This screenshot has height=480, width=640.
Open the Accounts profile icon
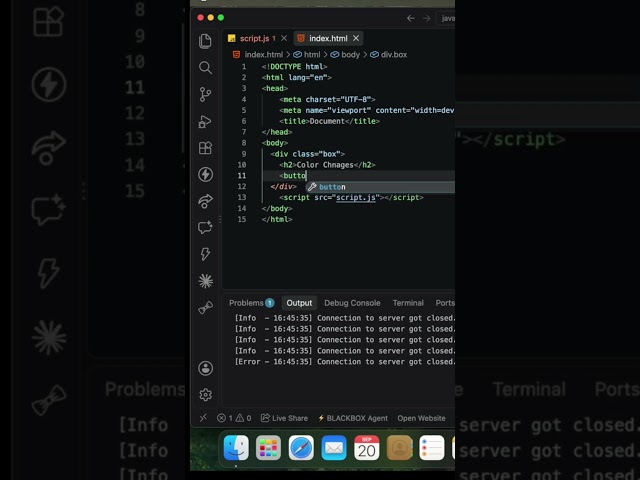tap(205, 368)
